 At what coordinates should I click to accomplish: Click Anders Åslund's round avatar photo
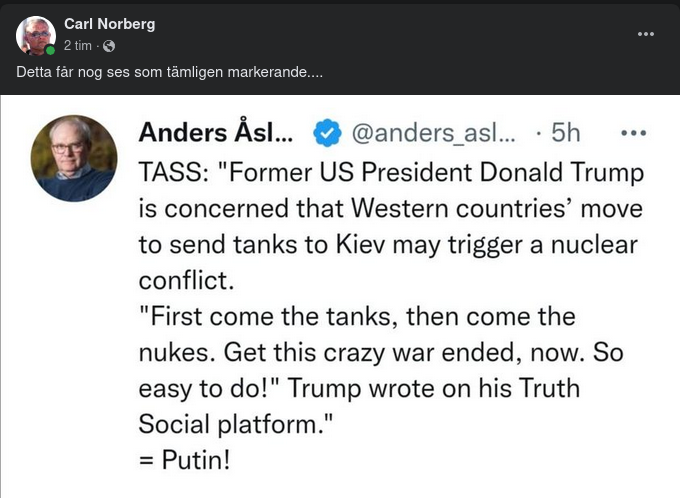74,158
